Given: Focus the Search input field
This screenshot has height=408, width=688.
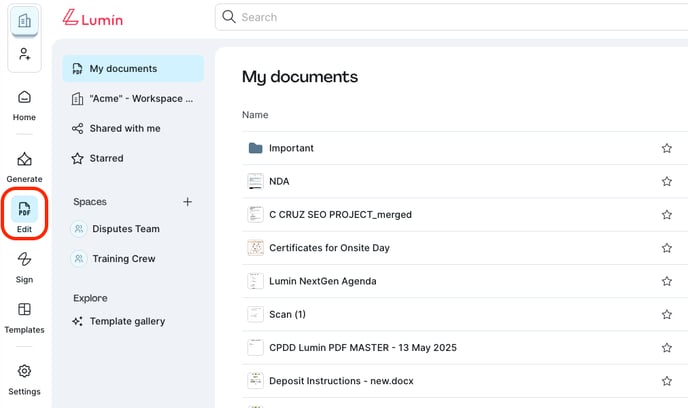Looking at the screenshot, I should (451, 17).
